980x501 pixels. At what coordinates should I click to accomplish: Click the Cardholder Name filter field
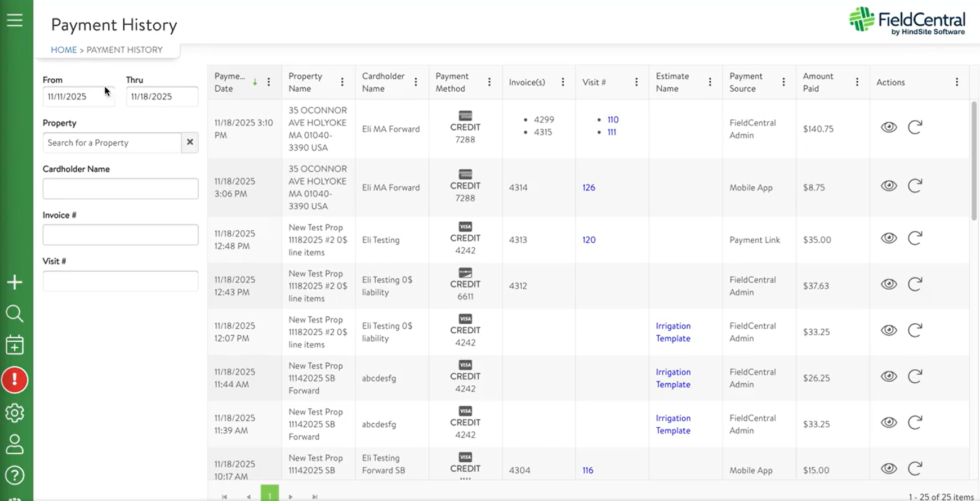point(121,189)
